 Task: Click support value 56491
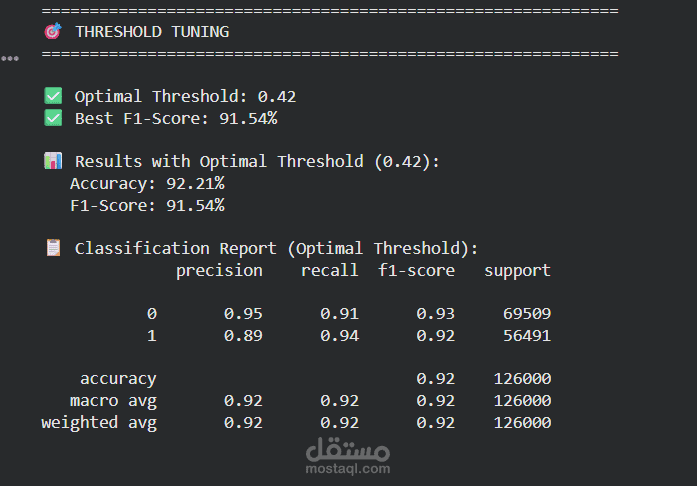[x=527, y=335]
